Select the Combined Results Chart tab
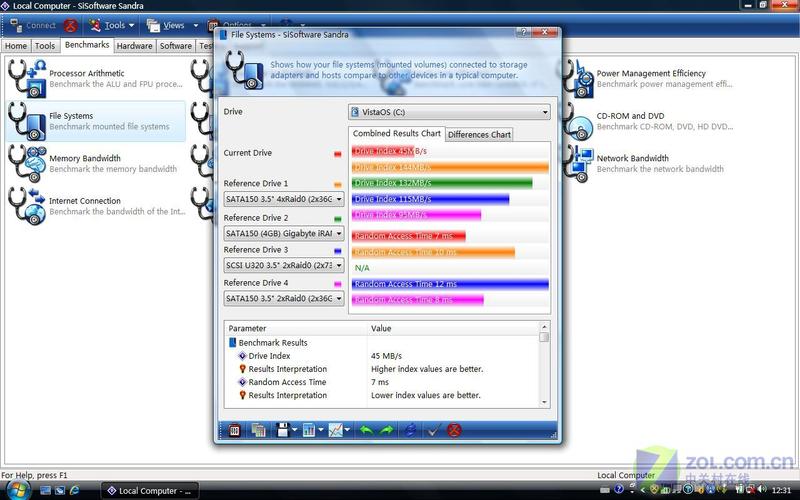800x500 pixels. pos(396,134)
